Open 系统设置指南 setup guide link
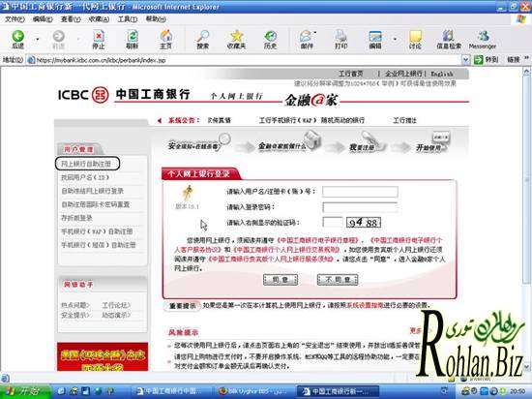Viewport: 532px width, 399px height. point(365,305)
